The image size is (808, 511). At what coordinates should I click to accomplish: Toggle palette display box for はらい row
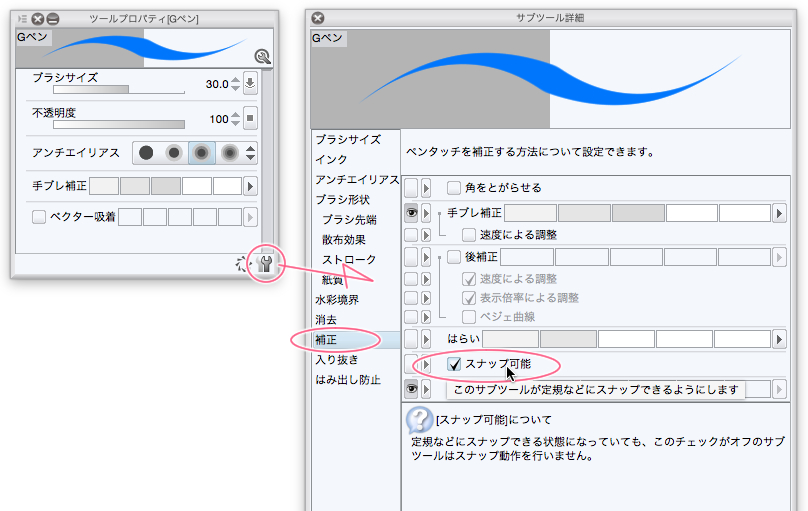tap(411, 339)
